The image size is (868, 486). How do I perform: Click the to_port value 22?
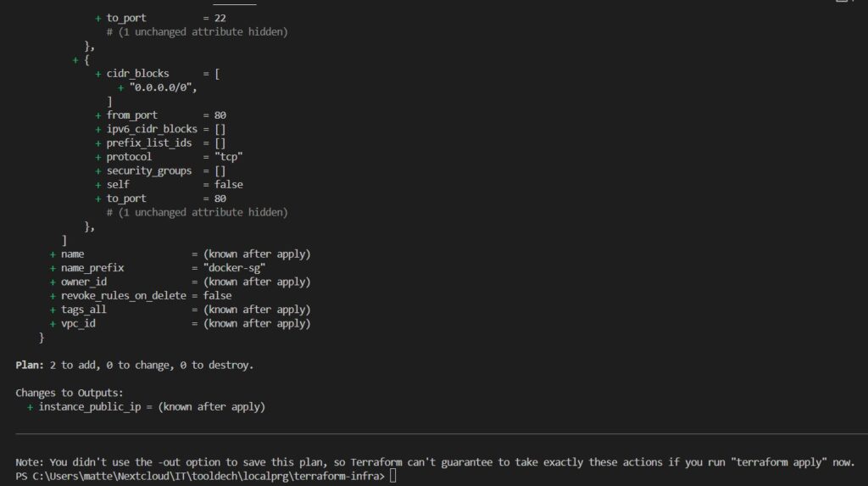[220, 19]
